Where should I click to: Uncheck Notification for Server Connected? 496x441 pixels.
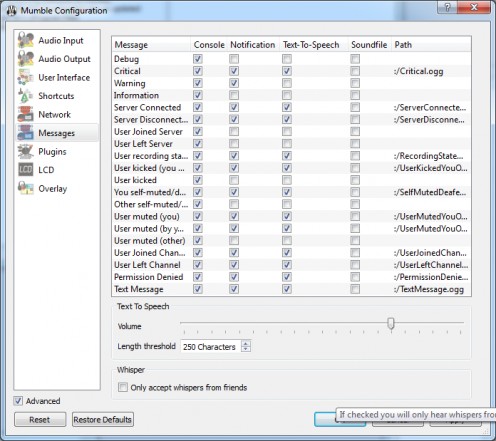click(234, 107)
